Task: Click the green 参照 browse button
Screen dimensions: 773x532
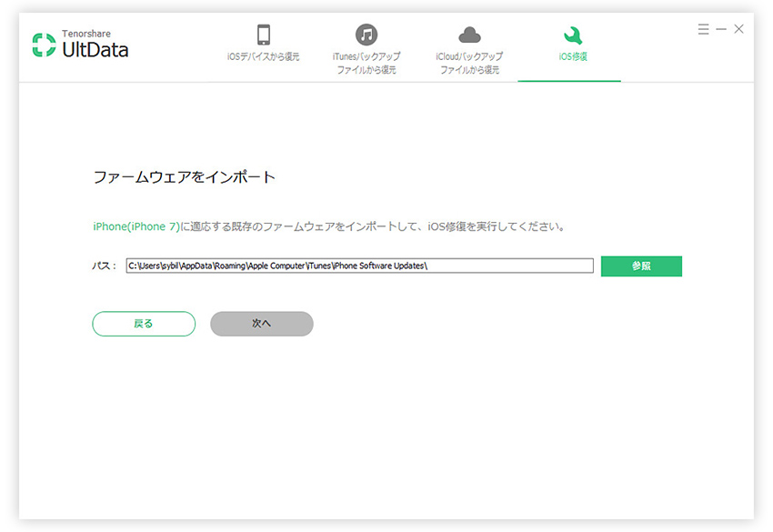Action: click(x=641, y=266)
